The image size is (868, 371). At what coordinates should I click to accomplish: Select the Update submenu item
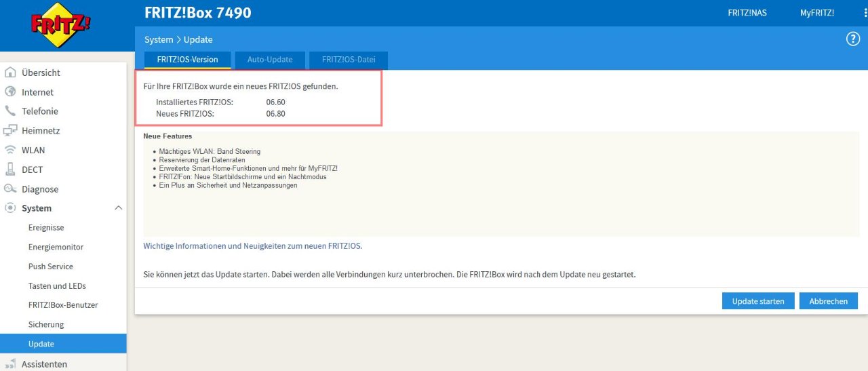coord(63,344)
